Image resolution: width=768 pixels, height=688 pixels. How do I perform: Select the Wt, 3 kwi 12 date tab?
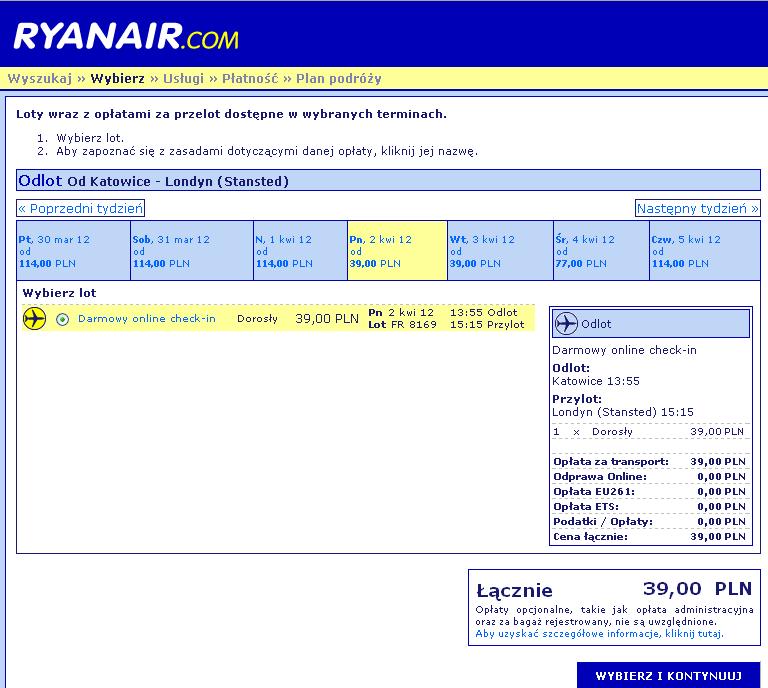click(501, 251)
